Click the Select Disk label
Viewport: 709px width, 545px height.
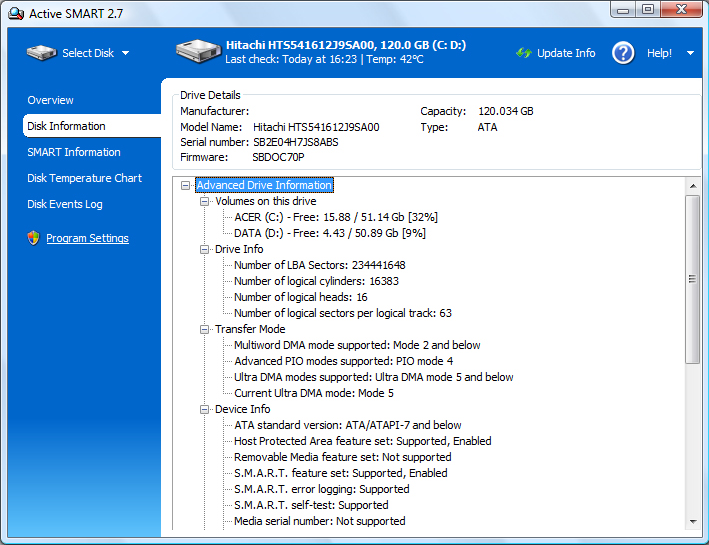coord(88,53)
